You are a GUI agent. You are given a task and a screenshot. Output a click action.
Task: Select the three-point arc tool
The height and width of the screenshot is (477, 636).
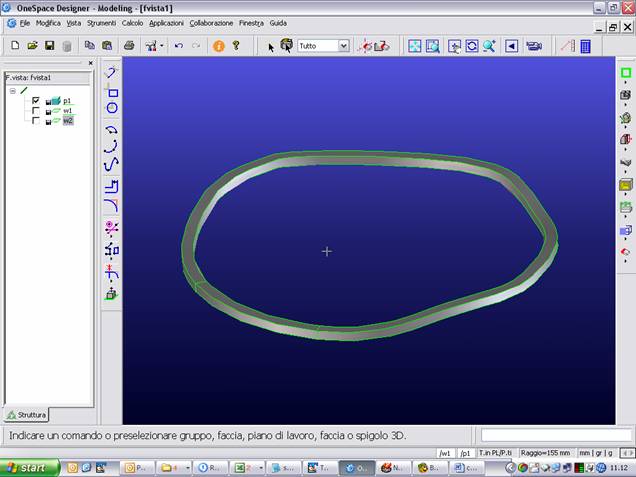pyautogui.click(x=111, y=146)
